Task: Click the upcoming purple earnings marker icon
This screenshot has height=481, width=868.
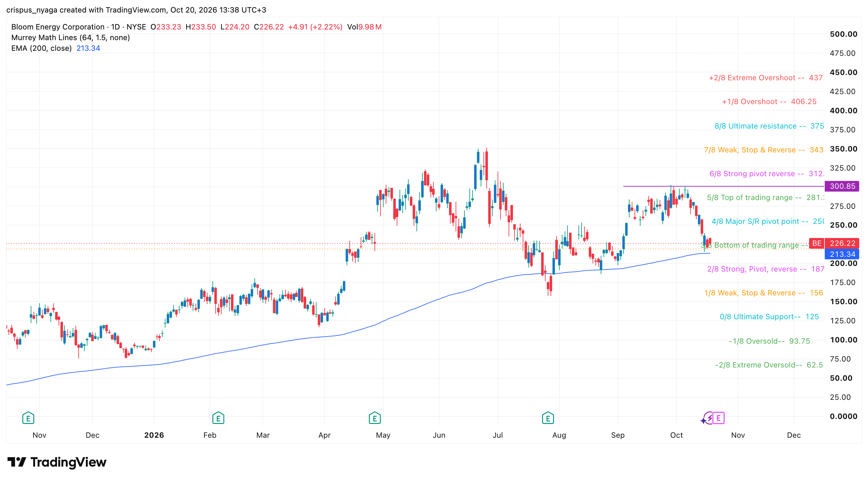Action: pos(719,418)
